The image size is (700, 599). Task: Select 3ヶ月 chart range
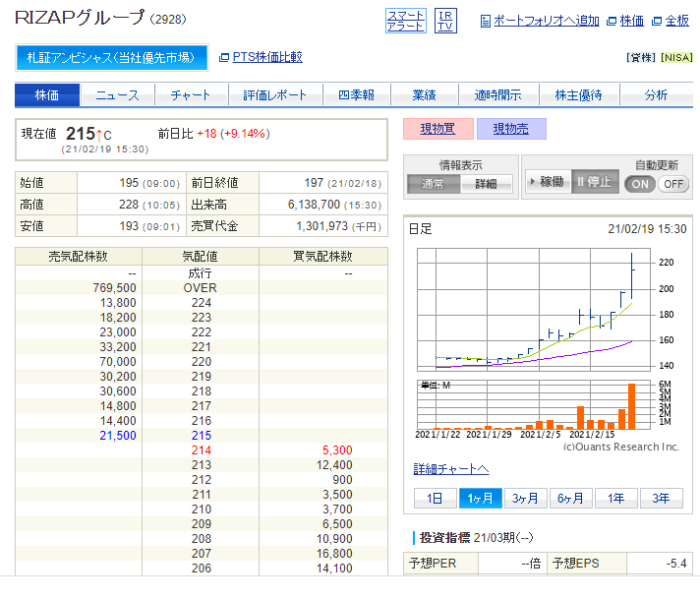[x=525, y=498]
